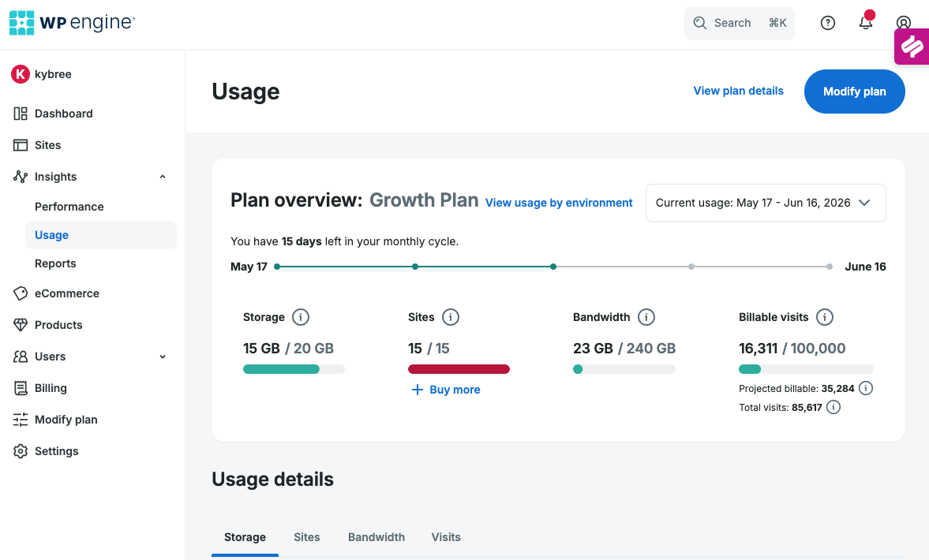Open View plan details link
The width and height of the screenshot is (929, 560).
pyautogui.click(x=738, y=91)
